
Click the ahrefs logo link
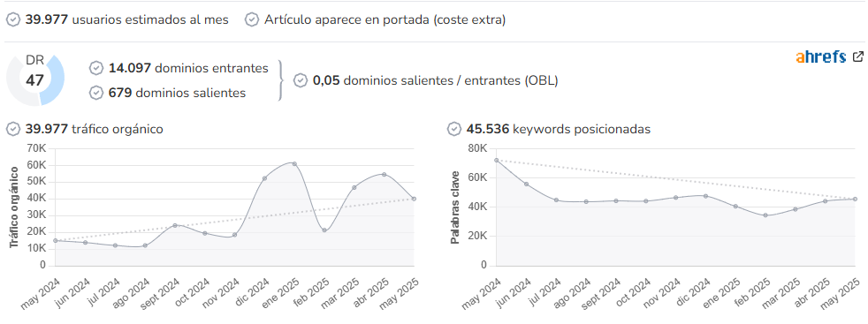click(x=821, y=57)
